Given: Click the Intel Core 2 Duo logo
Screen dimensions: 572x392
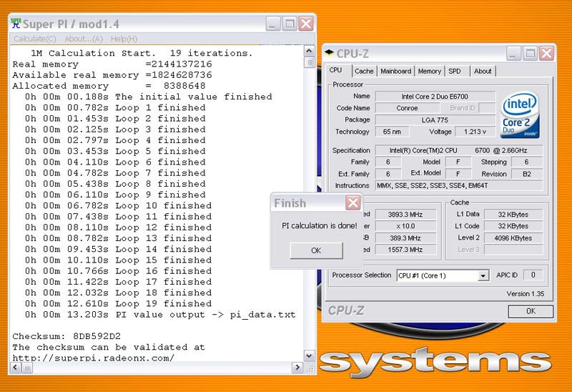Looking at the screenshot, I should [x=520, y=114].
